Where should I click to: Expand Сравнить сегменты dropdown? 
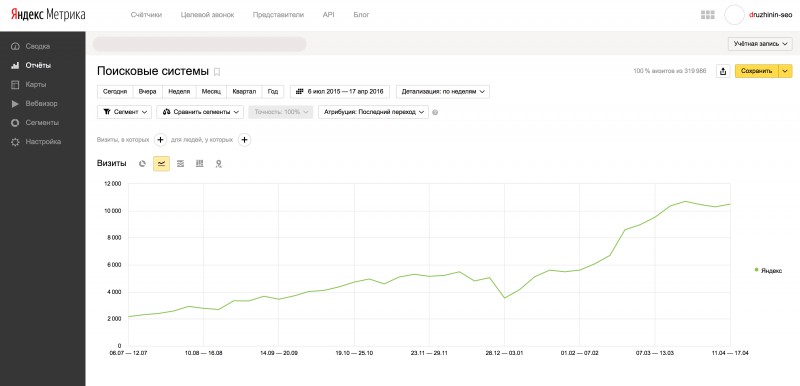pos(200,112)
